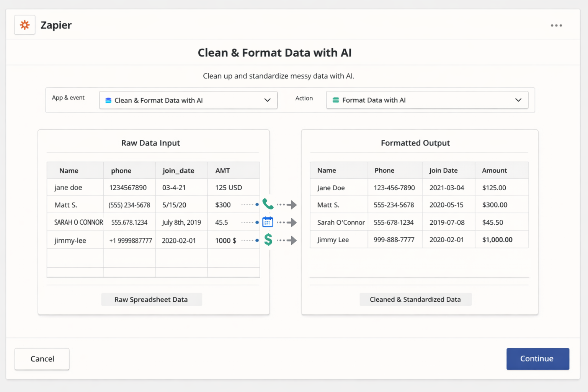
Task: Select output cell '2021-03-04'
Action: tap(448, 188)
